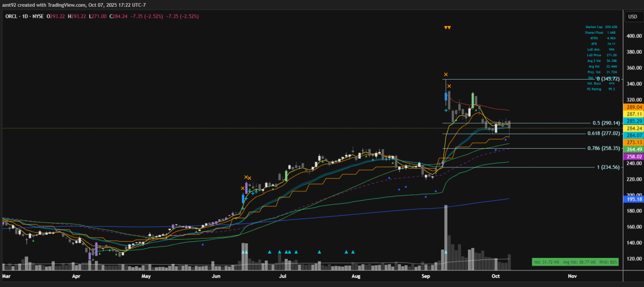This screenshot has height=287, width=644.
Task: Select the 1 (234.56) Fibonacci level label
Action: 608,167
